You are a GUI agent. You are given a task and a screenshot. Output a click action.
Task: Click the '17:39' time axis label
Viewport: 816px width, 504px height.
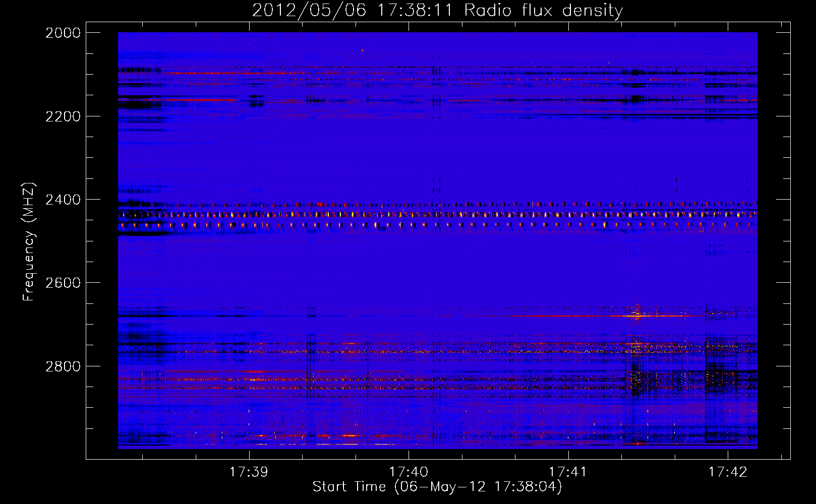coord(249,472)
